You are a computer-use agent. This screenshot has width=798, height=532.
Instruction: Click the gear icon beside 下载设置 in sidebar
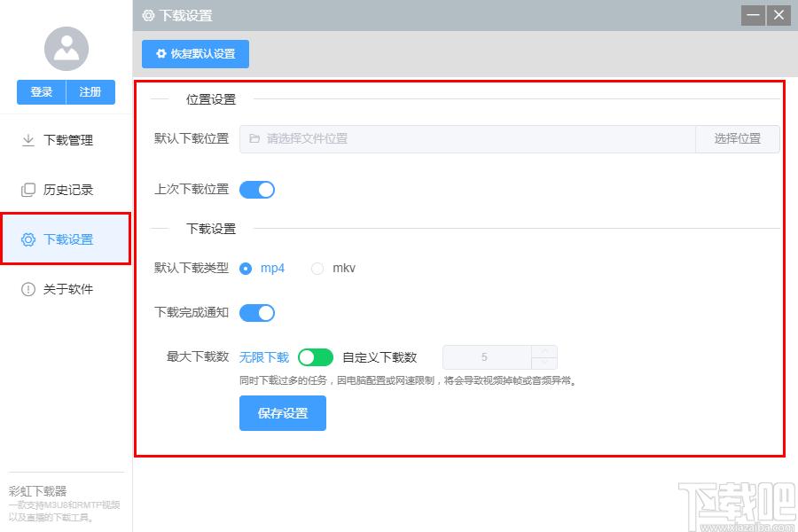[x=28, y=239]
